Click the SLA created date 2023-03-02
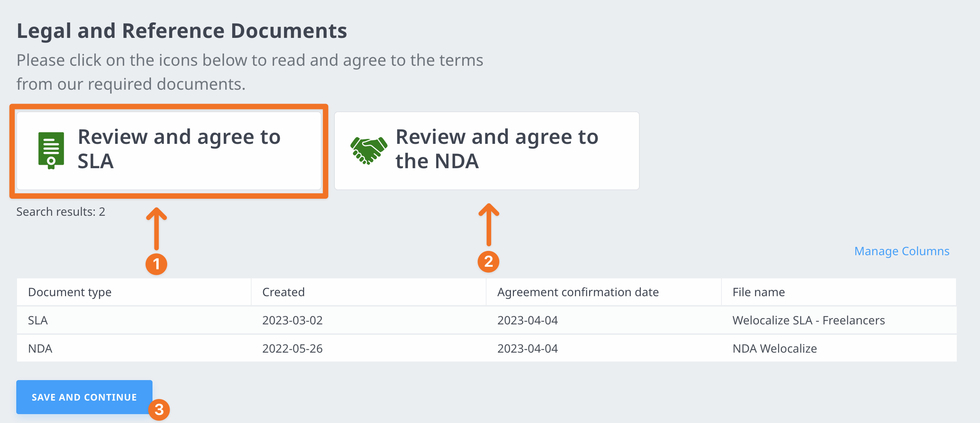The image size is (980, 423). [292, 321]
